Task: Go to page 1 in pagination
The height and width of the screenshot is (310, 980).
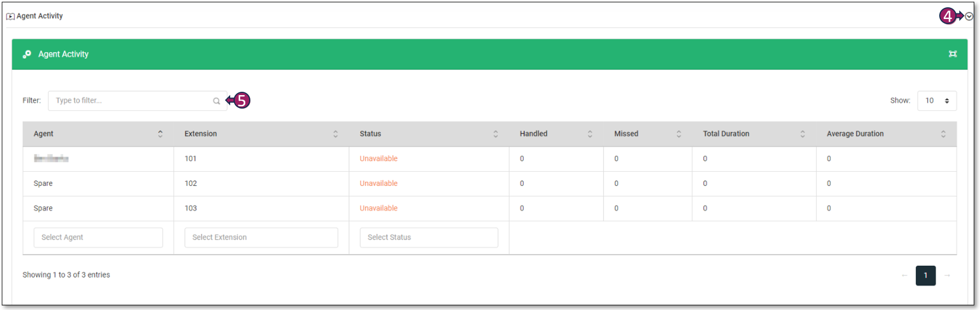Action: click(x=925, y=275)
